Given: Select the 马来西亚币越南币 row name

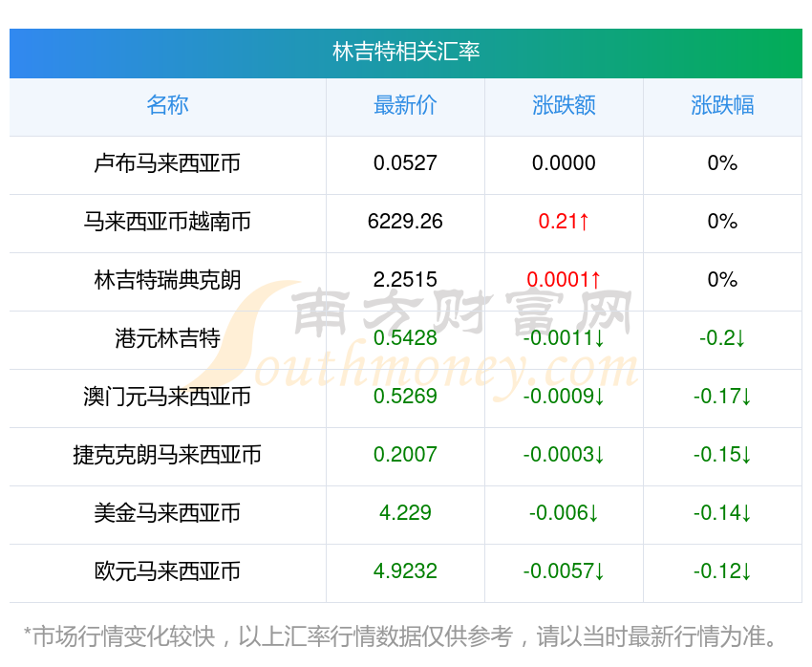Looking at the screenshot, I should click(x=167, y=222).
